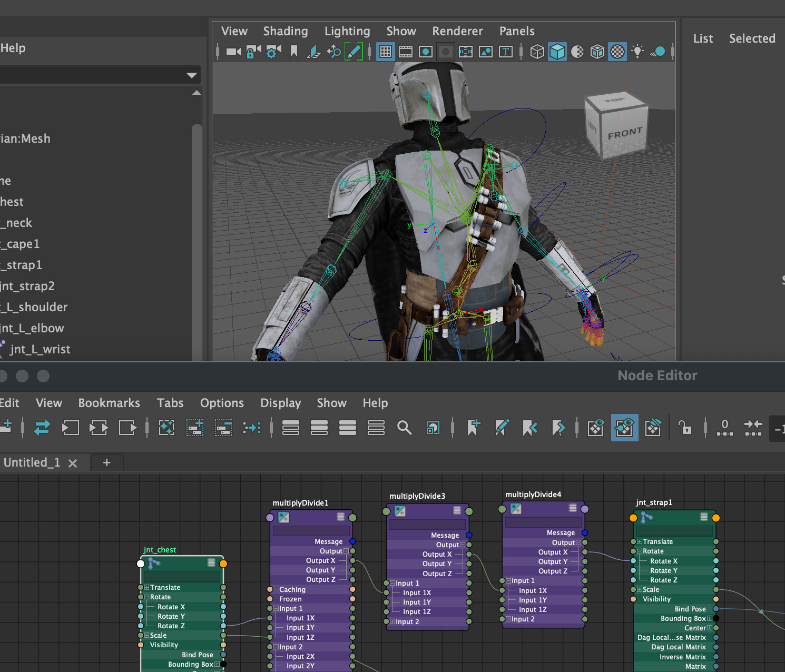Open camera attributes icon in viewport toolbar
Viewport: 785px width, 672px height.
tap(273, 52)
